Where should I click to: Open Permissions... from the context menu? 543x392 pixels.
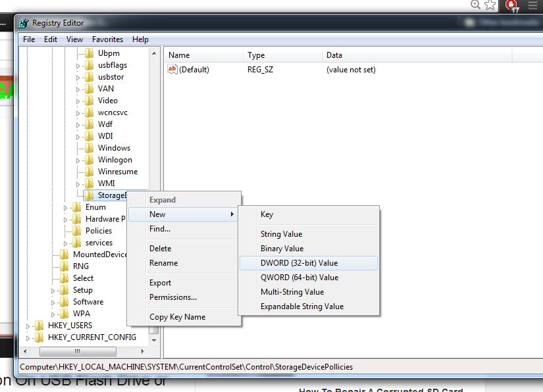click(x=184, y=297)
